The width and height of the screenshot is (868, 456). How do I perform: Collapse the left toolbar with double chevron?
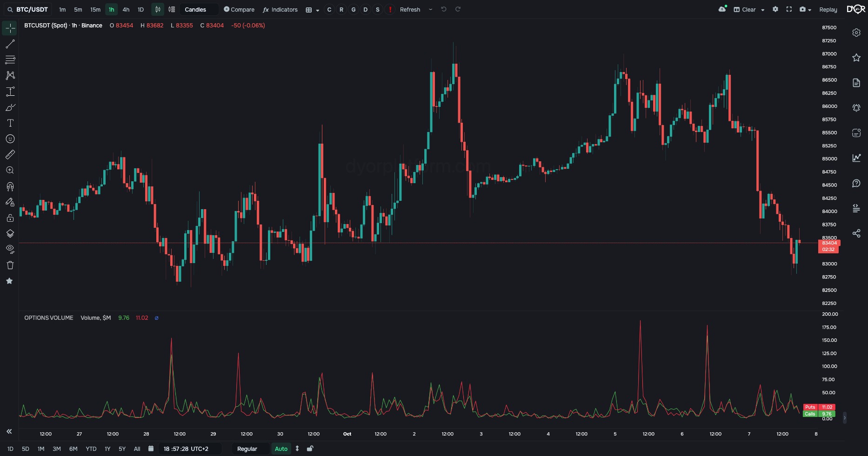(9, 431)
